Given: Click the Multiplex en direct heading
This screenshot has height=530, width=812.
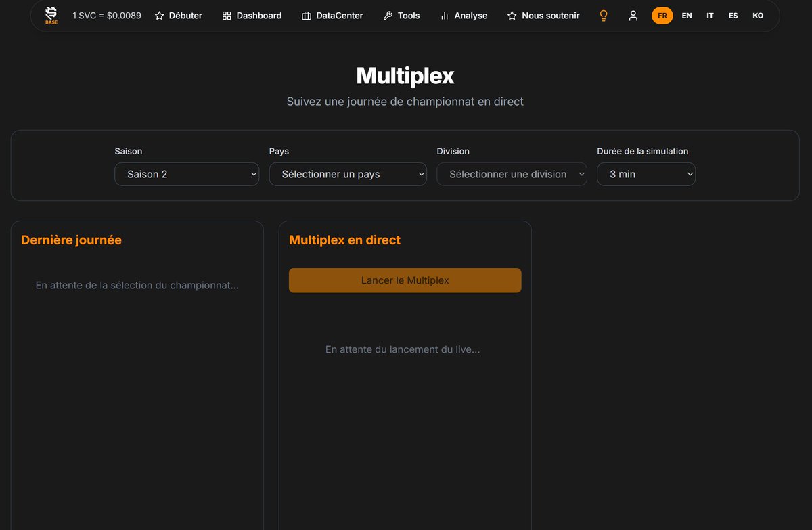Looking at the screenshot, I should tap(344, 240).
